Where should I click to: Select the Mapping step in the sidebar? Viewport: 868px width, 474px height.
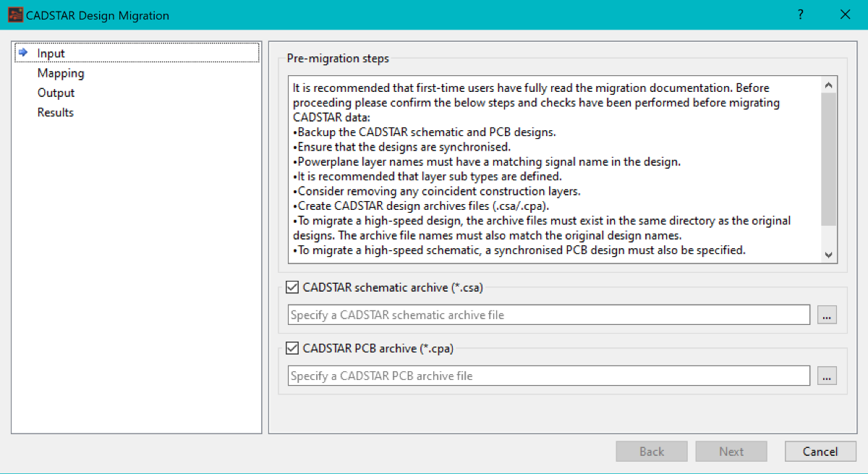pos(61,73)
